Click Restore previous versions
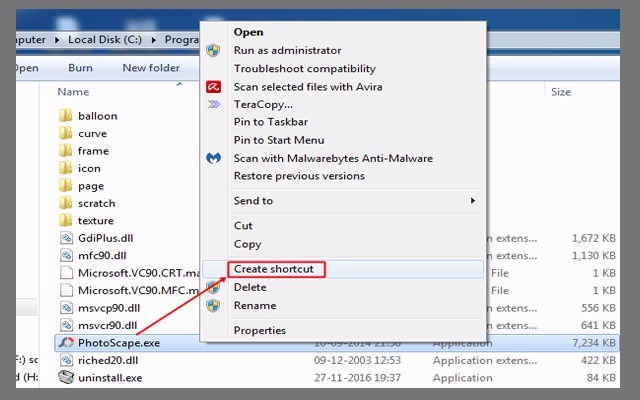640x400 pixels. 298,176
